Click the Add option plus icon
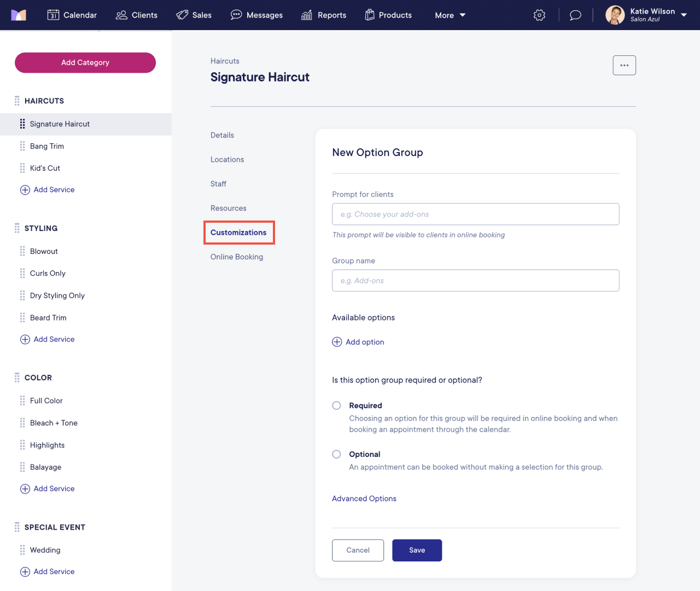The image size is (700, 591). pos(337,341)
